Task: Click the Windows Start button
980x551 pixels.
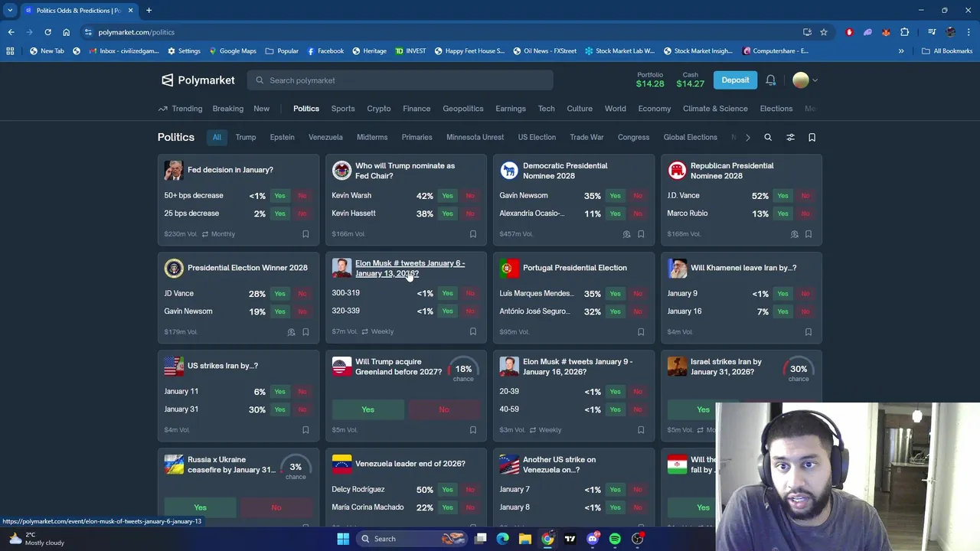Action: click(x=343, y=539)
